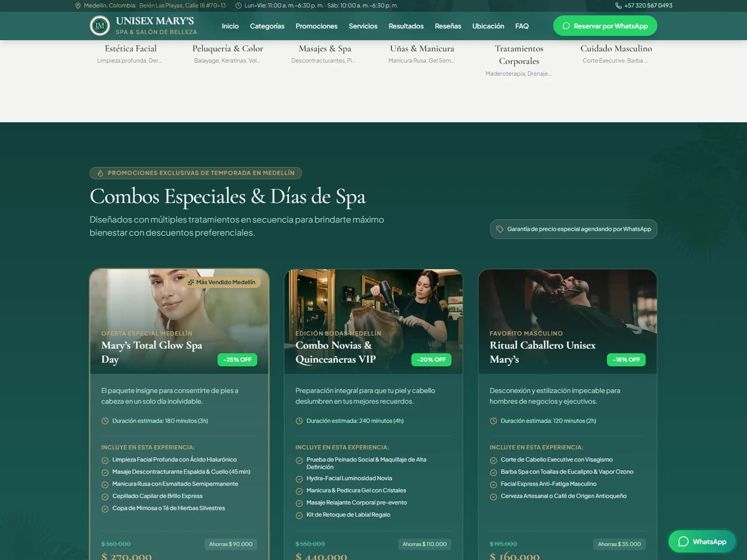Viewport: 747px width, 560px height.
Task: Click the -25% OFF badge
Action: point(237,360)
